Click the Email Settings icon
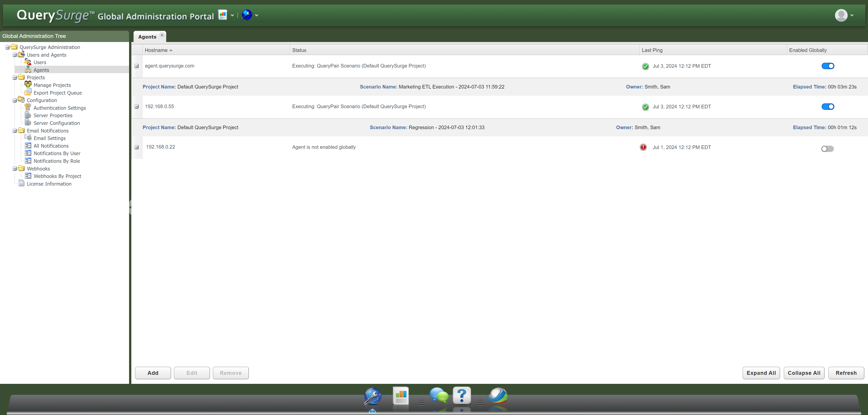Screen dimensions: 868x415 28,138
